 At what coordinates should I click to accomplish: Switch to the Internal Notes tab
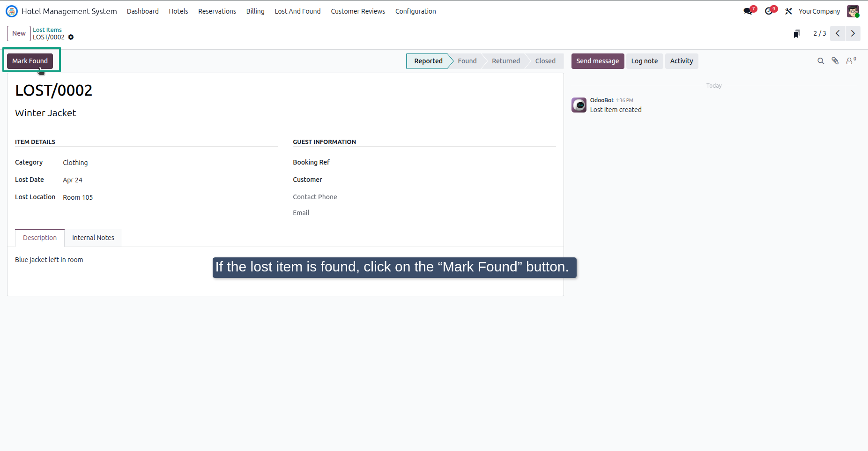[x=93, y=238]
